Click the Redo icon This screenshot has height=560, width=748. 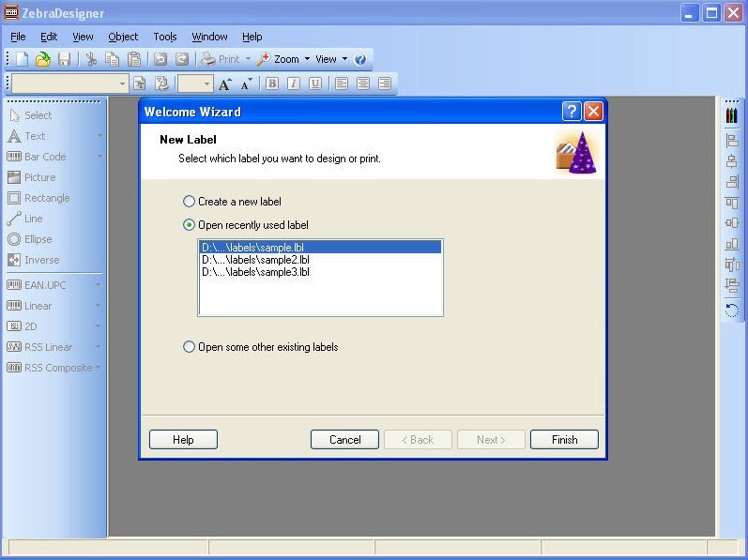182,59
